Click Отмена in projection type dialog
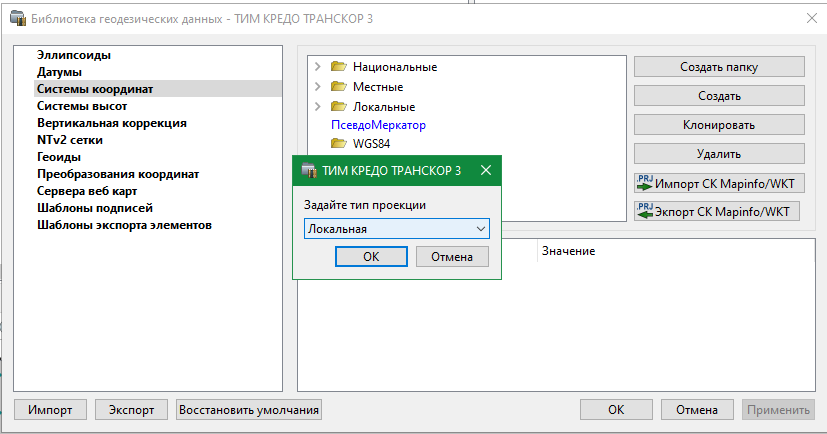827x434 pixels. tap(452, 257)
